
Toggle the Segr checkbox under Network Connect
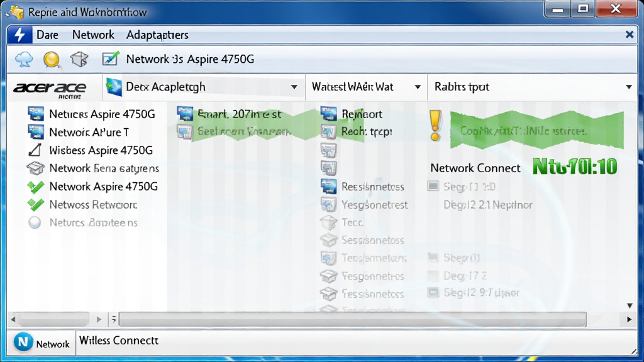[433, 186]
